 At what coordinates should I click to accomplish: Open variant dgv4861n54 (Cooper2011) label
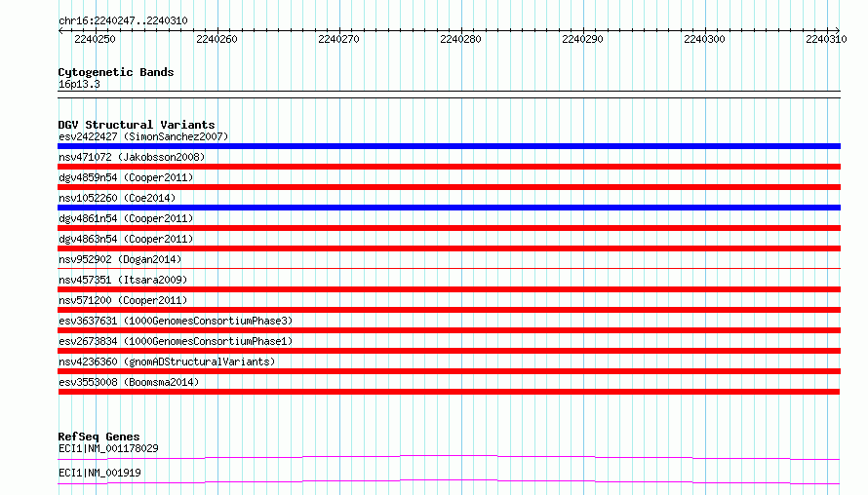tap(126, 218)
